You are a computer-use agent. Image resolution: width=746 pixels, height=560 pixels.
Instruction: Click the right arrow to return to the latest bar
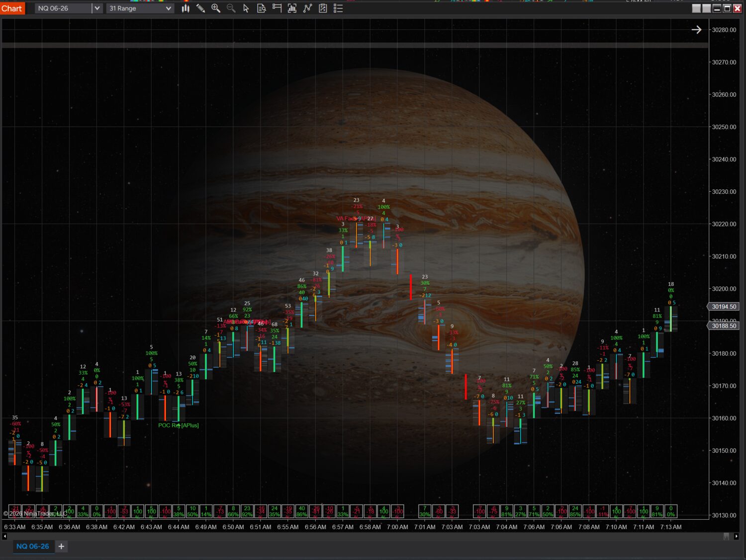tap(696, 30)
